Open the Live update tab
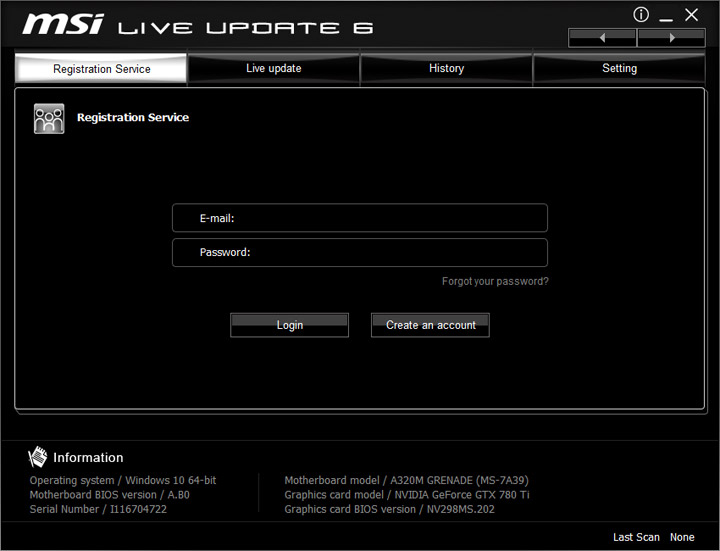720x551 pixels. [x=274, y=68]
